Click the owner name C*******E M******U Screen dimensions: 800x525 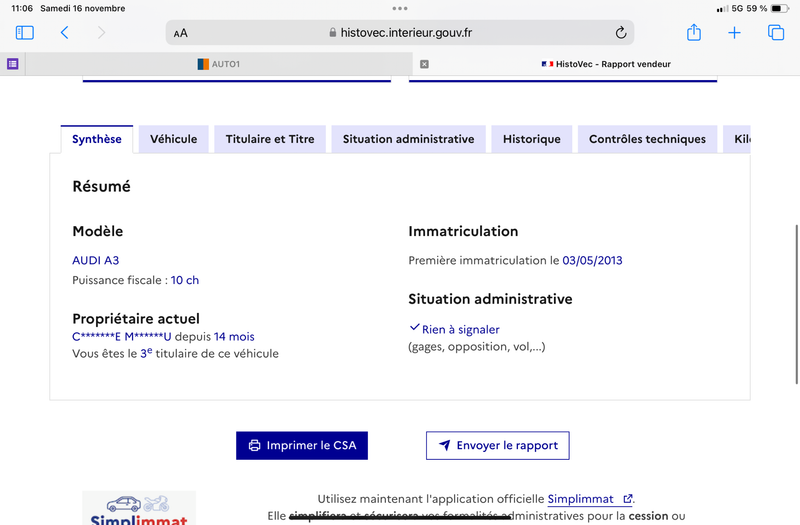click(x=121, y=337)
